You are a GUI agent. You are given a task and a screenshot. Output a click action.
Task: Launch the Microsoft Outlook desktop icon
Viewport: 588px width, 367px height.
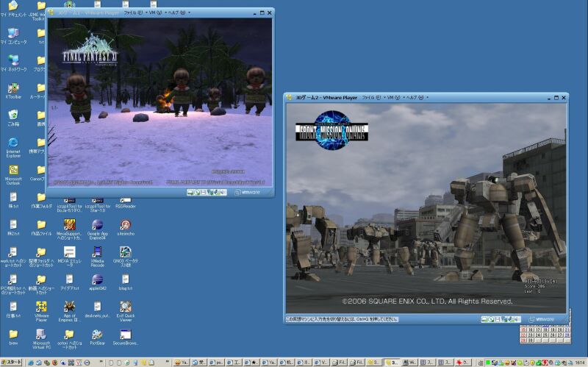[x=13, y=175]
